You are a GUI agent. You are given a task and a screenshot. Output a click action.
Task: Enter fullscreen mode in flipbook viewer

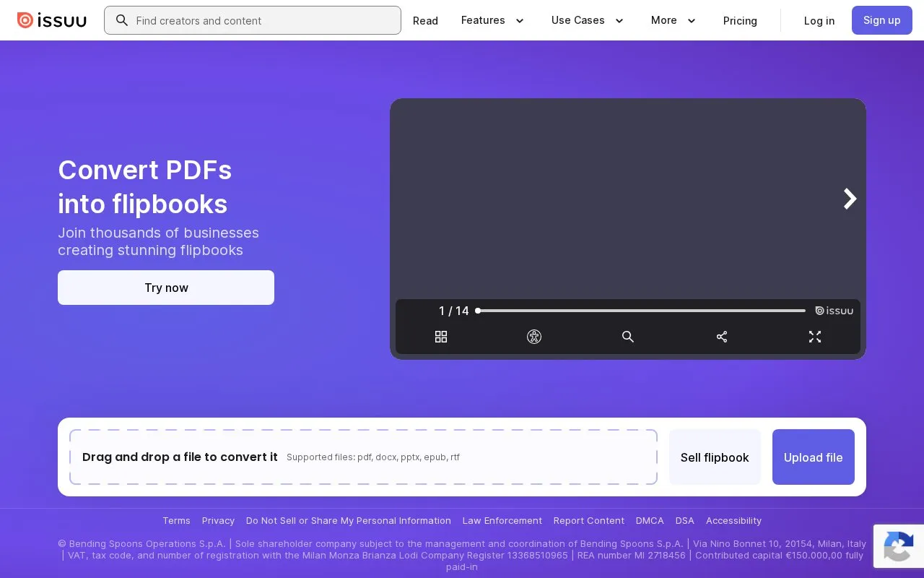pos(815,337)
